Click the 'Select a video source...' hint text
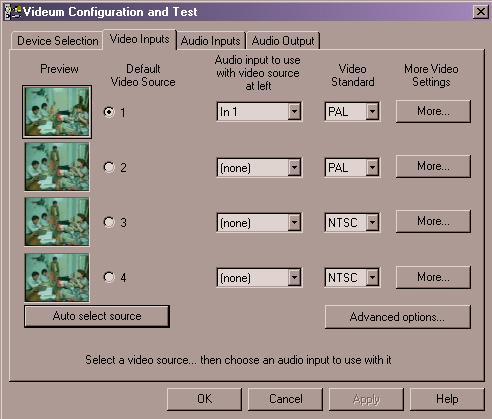Screen dimensions: 492x419 coord(238,360)
